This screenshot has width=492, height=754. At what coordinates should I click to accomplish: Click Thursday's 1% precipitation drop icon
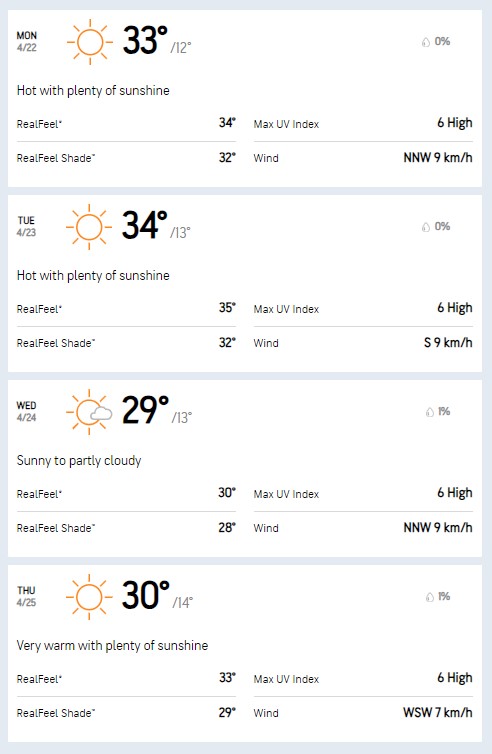click(429, 597)
